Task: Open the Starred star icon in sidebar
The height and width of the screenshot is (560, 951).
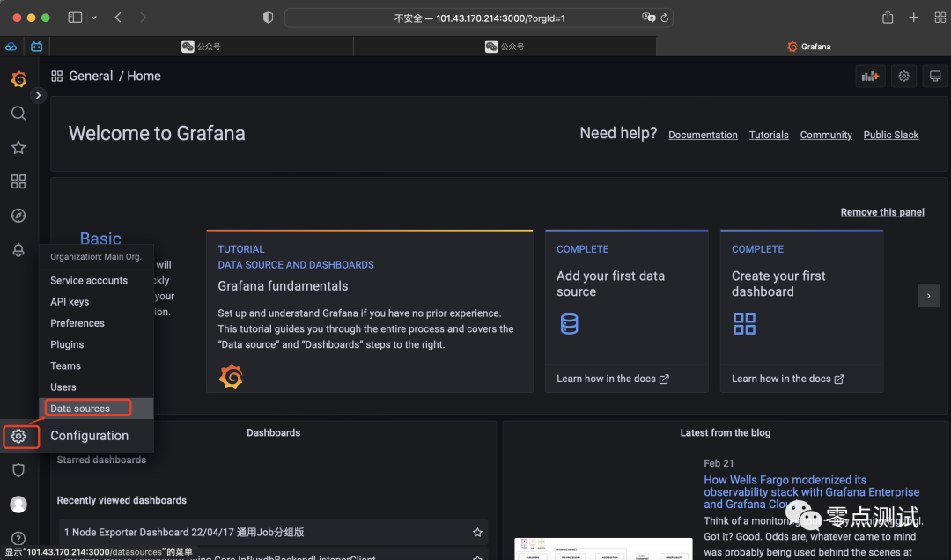Action: coord(18,147)
